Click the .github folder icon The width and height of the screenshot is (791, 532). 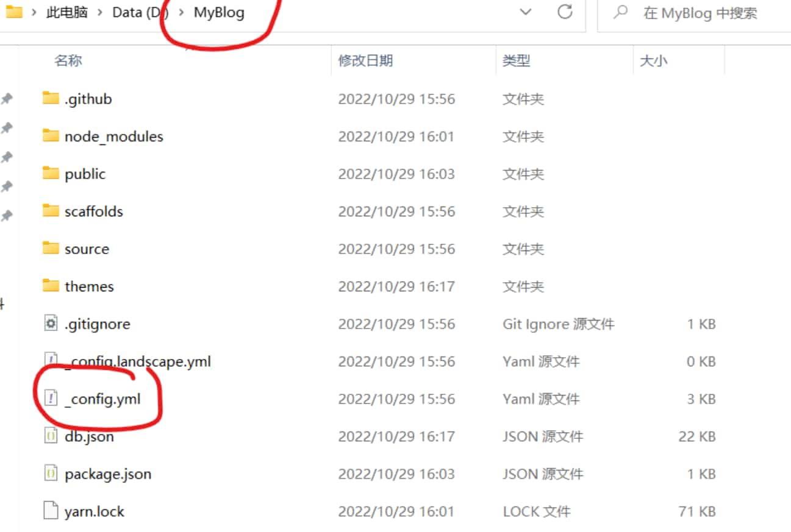(51, 98)
